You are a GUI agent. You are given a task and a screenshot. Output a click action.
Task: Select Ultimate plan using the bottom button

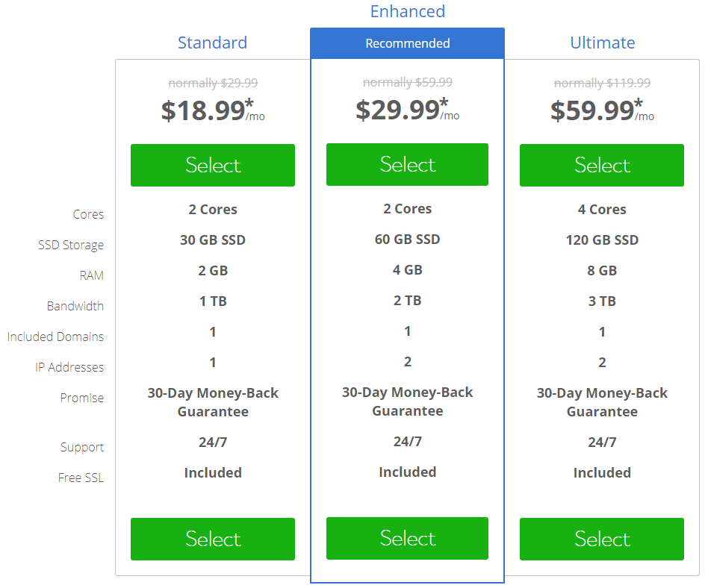pos(602,539)
